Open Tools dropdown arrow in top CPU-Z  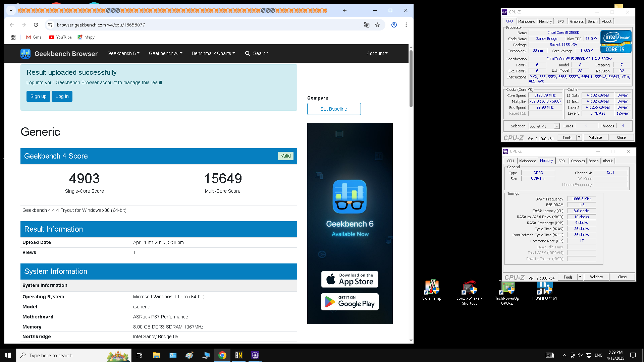(x=579, y=137)
